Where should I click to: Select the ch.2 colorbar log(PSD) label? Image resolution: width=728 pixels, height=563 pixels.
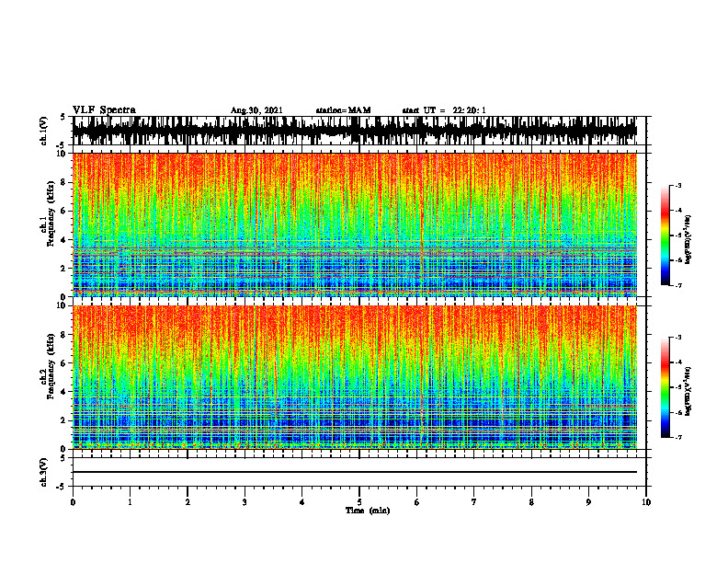688,390
